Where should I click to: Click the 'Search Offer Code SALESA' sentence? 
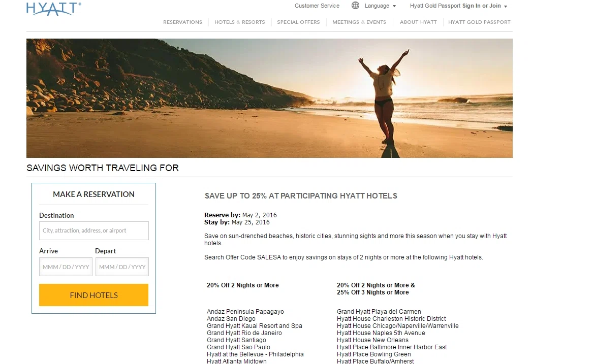pos(344,257)
